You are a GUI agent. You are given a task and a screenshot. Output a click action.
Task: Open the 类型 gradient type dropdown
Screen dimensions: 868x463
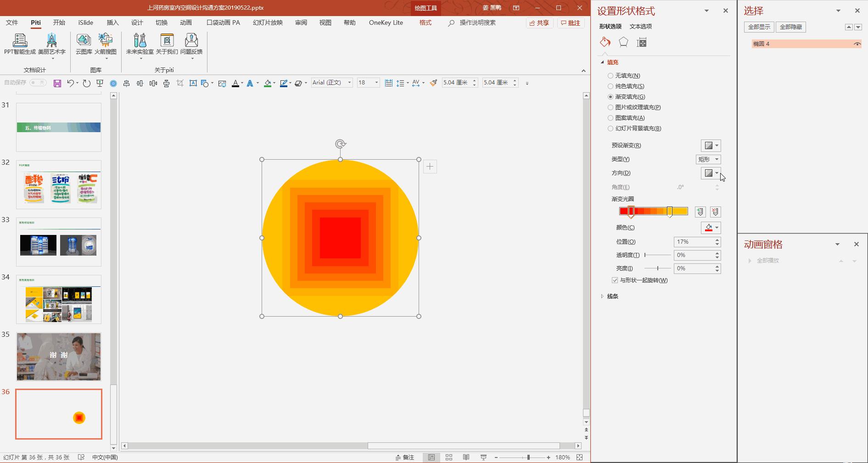[x=708, y=159]
